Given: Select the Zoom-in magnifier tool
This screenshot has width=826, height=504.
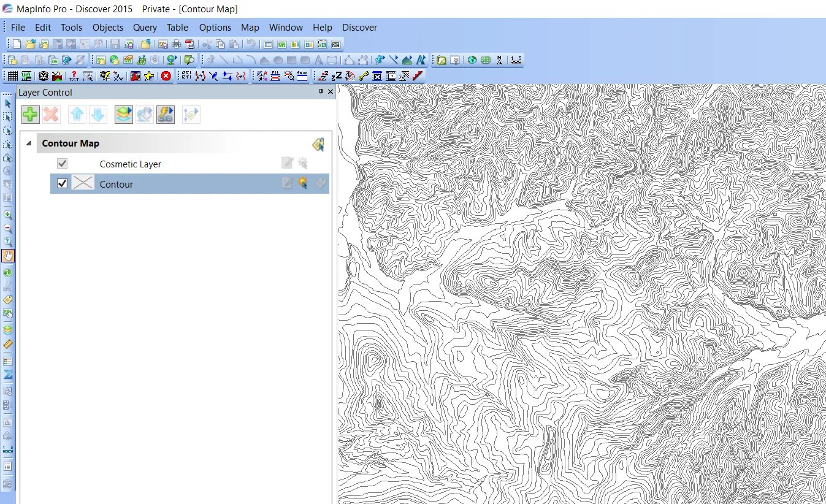Looking at the screenshot, I should 8,215.
